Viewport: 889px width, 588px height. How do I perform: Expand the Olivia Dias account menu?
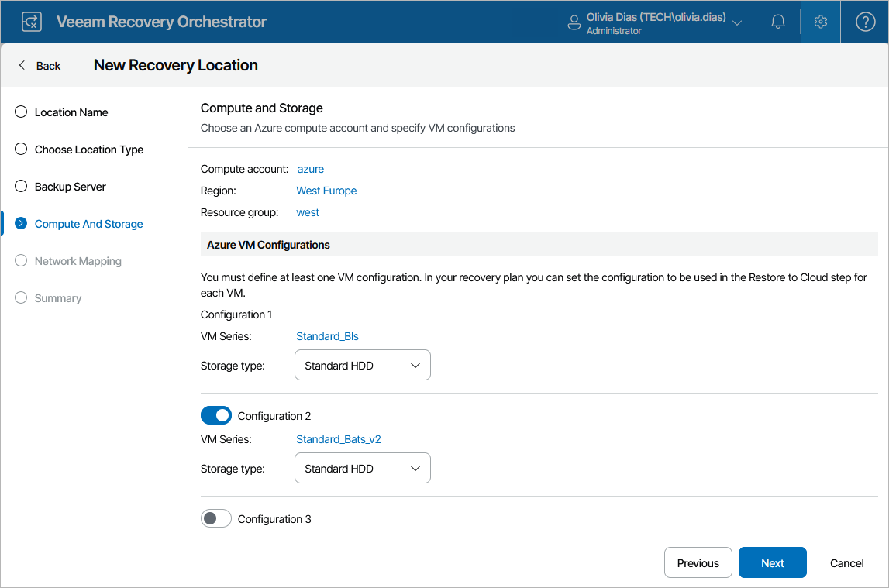(x=736, y=22)
